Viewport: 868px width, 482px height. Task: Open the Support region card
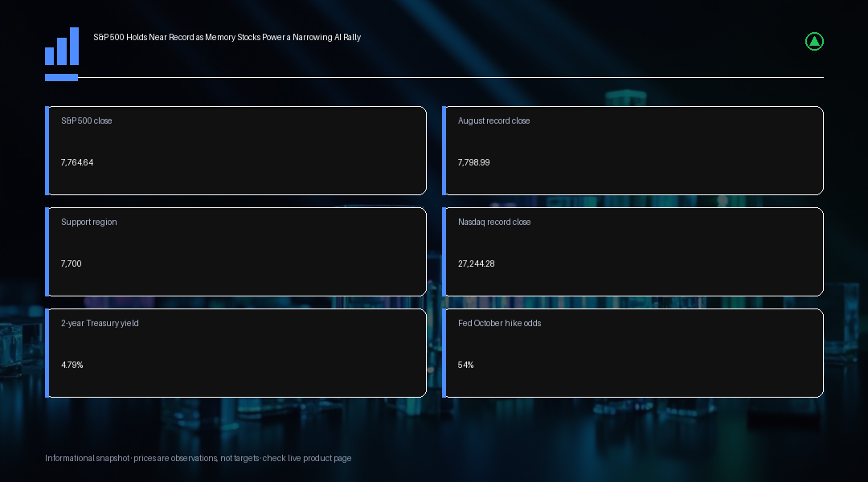coord(235,251)
